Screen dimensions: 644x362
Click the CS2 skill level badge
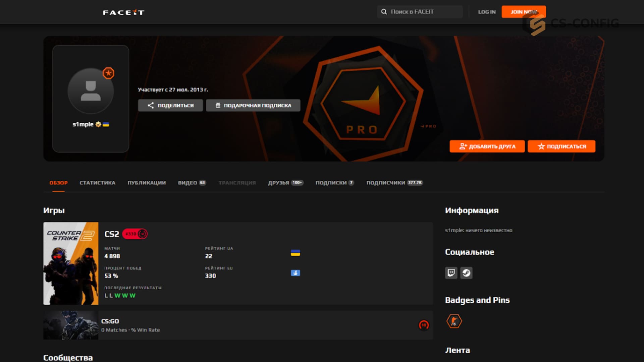pyautogui.click(x=135, y=234)
